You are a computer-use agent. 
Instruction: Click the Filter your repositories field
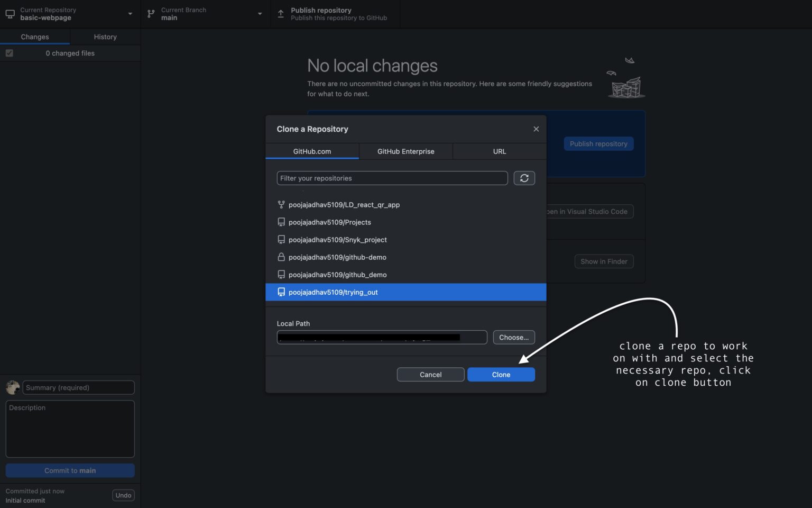392,178
